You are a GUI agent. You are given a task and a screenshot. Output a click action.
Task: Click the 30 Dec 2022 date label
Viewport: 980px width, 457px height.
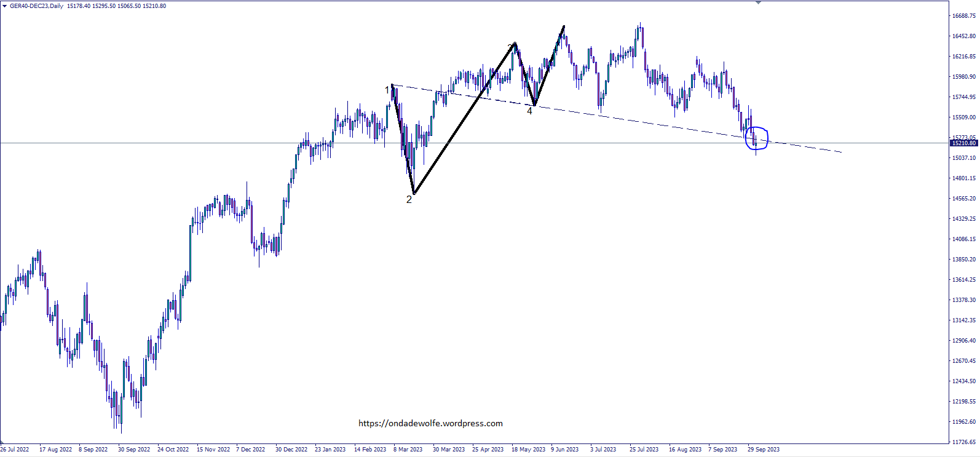click(x=291, y=449)
